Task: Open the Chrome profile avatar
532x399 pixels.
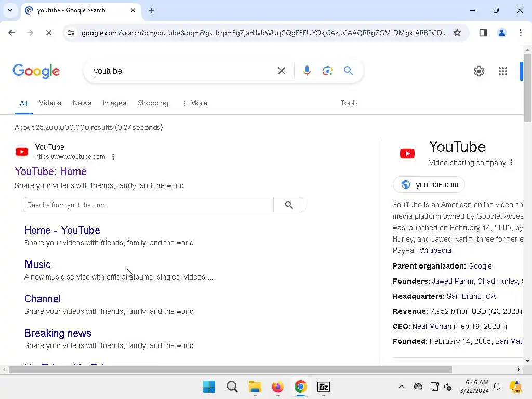Action: point(502,33)
